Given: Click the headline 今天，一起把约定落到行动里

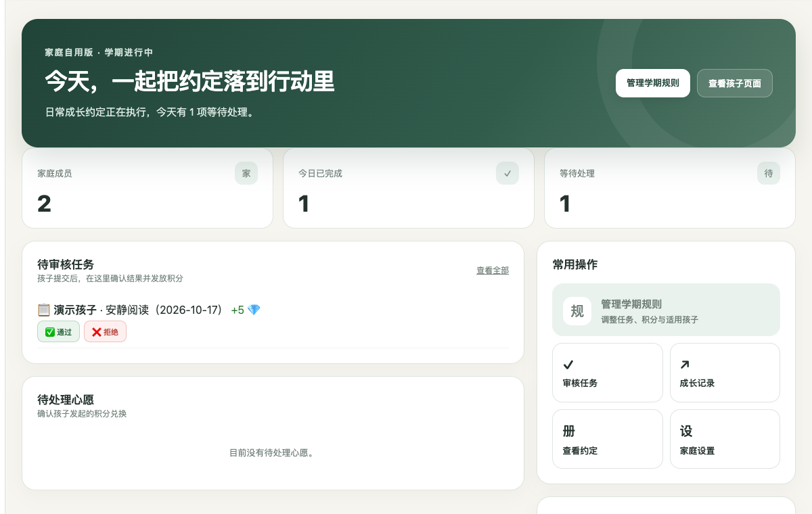Looking at the screenshot, I should tap(190, 81).
